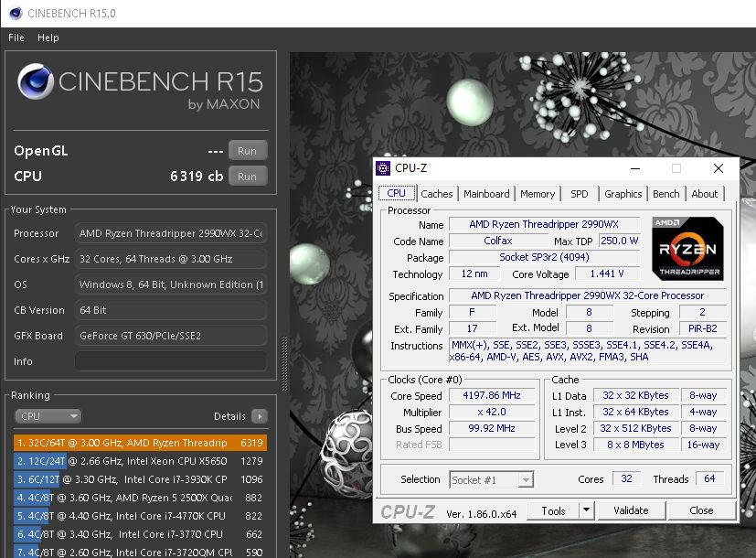The image size is (756, 558).
Task: Select ranking row Intel Xeon CPU X5650
Action: tap(140, 461)
